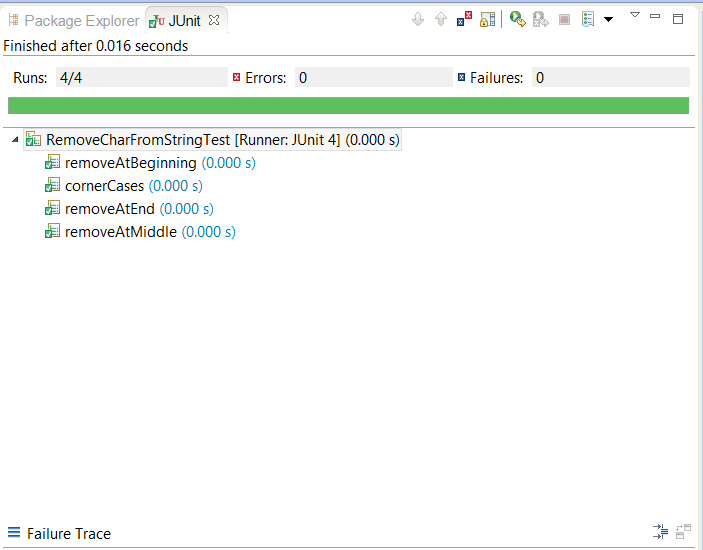Click the Next Failed Test arrow icon
The height and width of the screenshot is (550, 703).
(418, 19)
